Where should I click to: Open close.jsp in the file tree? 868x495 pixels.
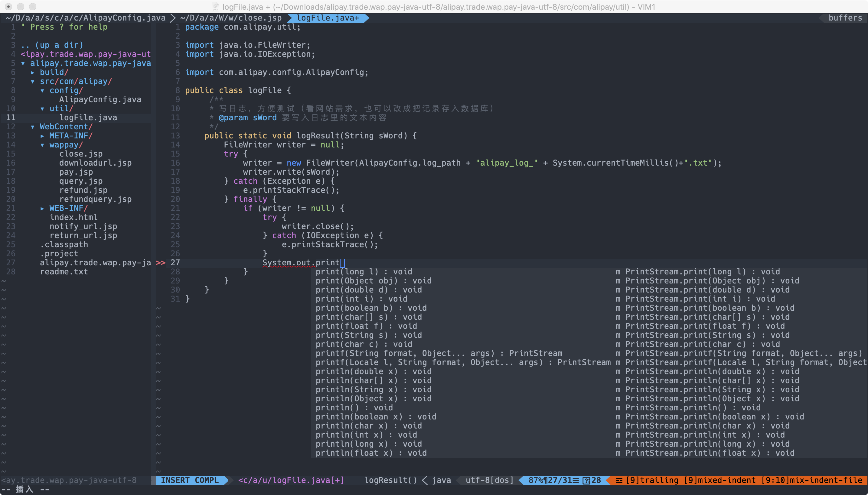(81, 154)
